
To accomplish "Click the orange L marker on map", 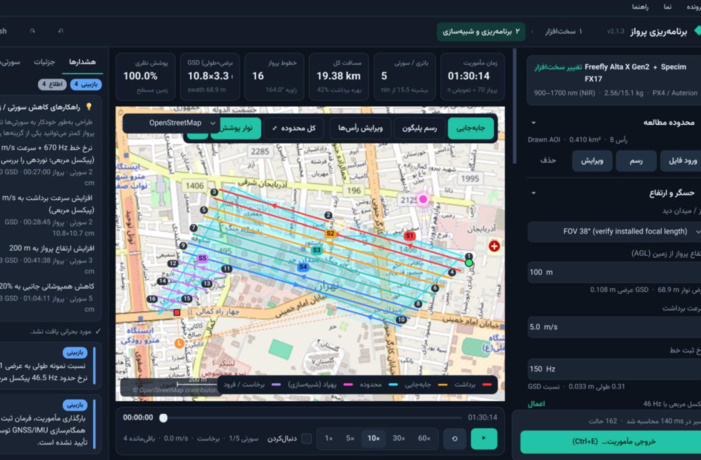I will 179,343.
